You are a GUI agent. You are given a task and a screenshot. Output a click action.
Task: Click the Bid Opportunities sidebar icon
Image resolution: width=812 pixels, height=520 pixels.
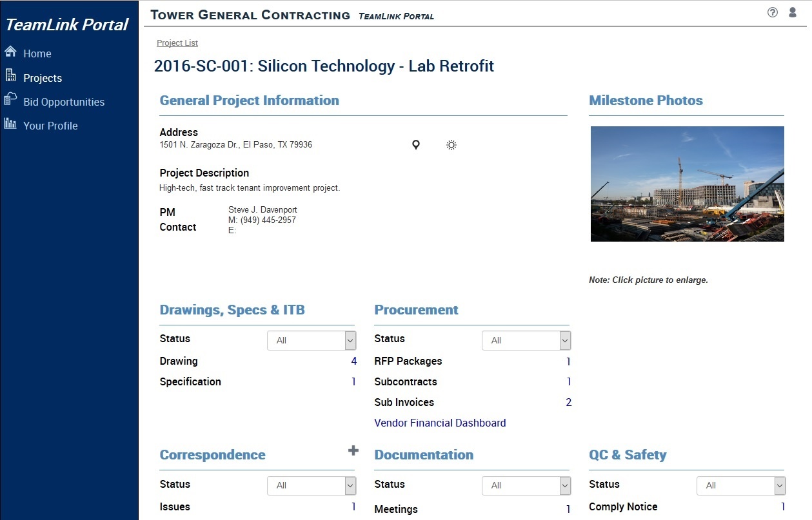pos(10,99)
